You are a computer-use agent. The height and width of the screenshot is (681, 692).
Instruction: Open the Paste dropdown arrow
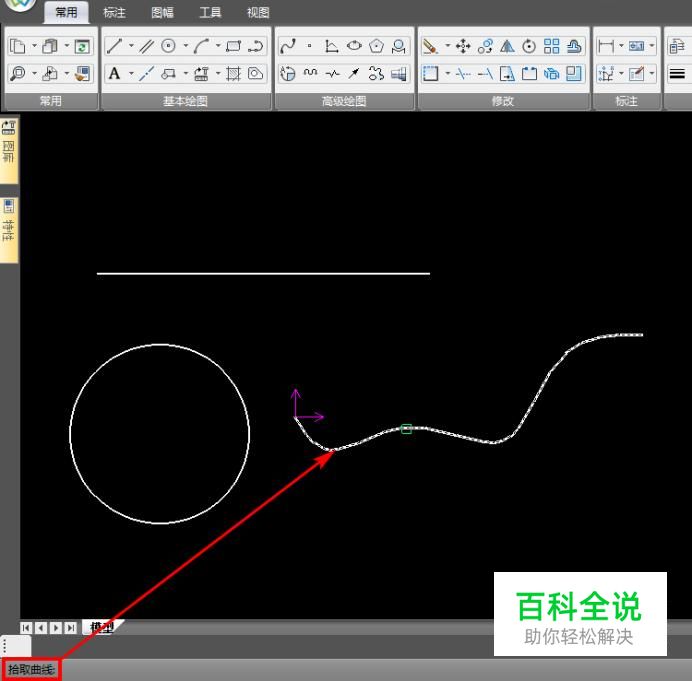coord(67,45)
